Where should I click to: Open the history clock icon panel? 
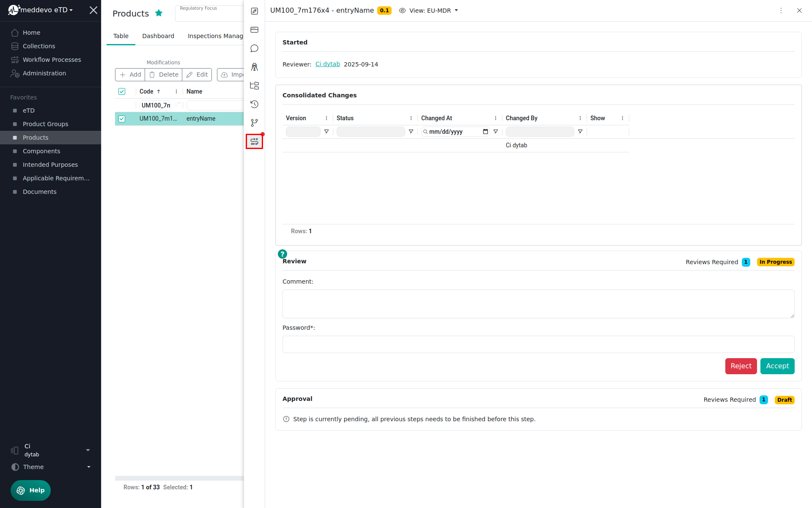(254, 104)
